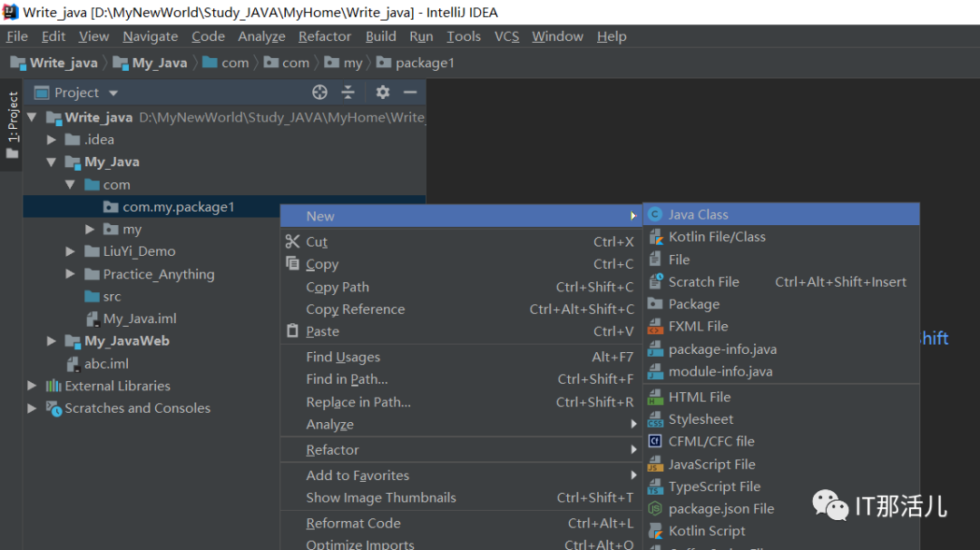This screenshot has height=550, width=980.
Task: Click the Scratches and Consoles icon
Action: pos(54,408)
